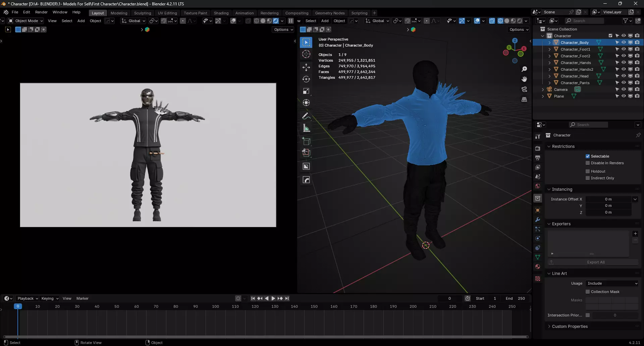Open the right viewport Options button
The width and height of the screenshot is (644, 346).
(x=519, y=30)
